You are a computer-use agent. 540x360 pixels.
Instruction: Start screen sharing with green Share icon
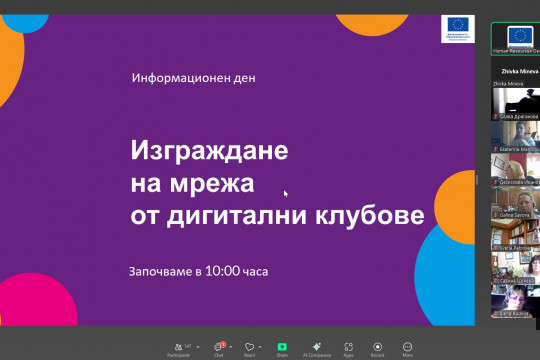(x=282, y=347)
